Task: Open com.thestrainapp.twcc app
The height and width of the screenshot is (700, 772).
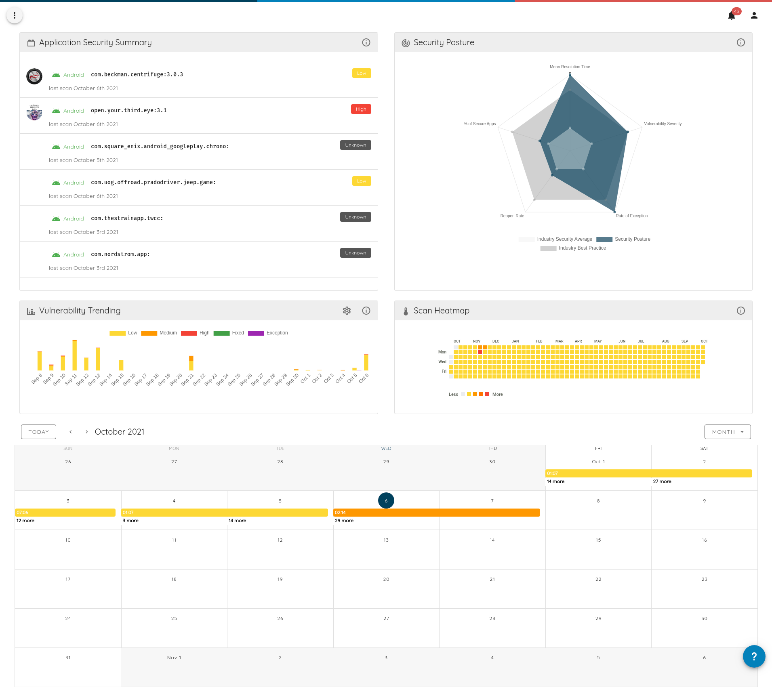Action: (127, 218)
